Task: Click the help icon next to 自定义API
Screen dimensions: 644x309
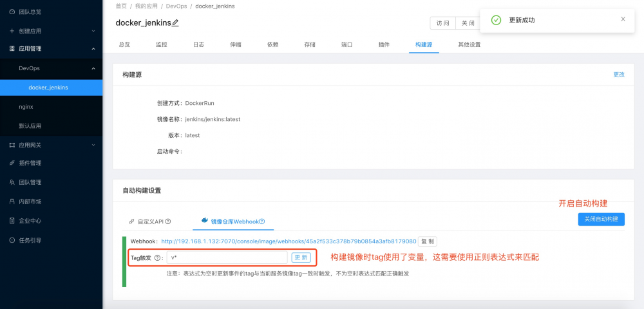Action: tap(167, 221)
